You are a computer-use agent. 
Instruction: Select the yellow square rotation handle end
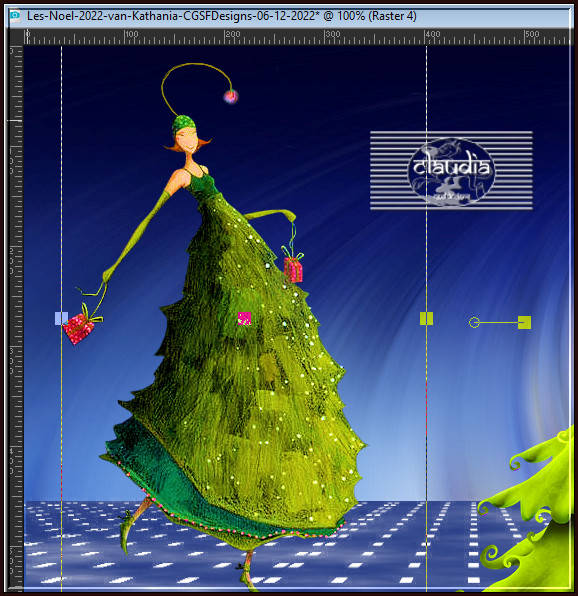click(524, 322)
